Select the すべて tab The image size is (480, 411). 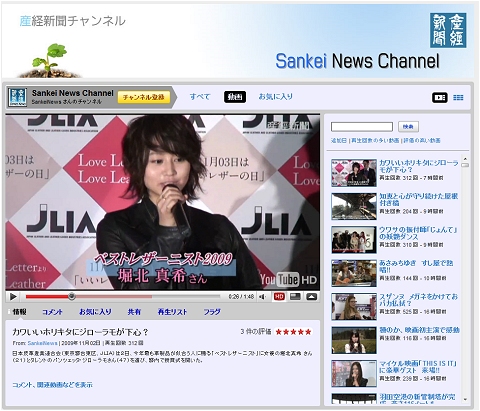coord(200,97)
